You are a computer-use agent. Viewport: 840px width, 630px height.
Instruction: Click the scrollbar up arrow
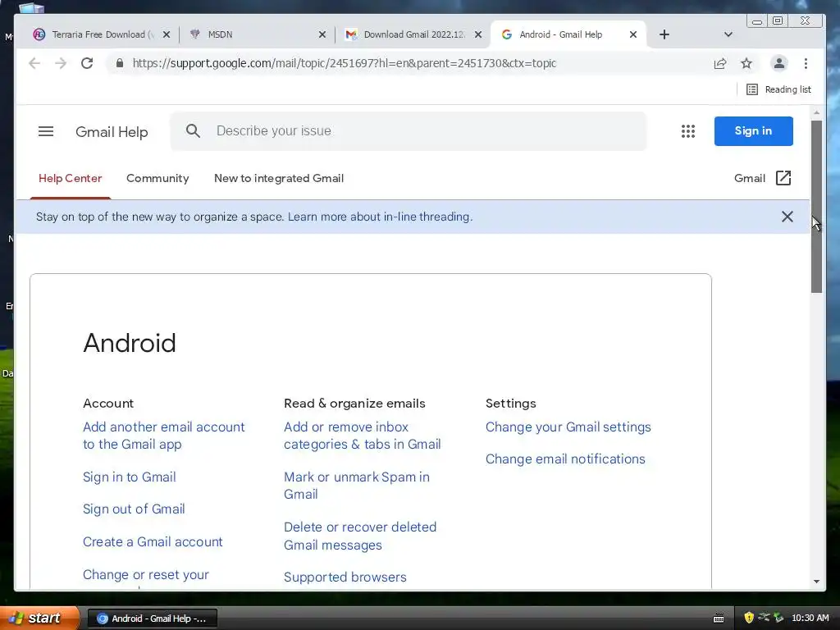[816, 113]
